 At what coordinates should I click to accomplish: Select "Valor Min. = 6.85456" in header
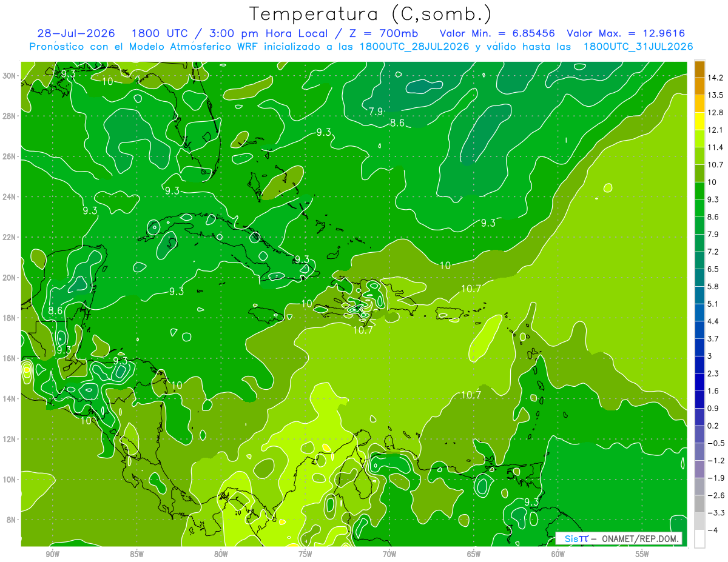[497, 33]
